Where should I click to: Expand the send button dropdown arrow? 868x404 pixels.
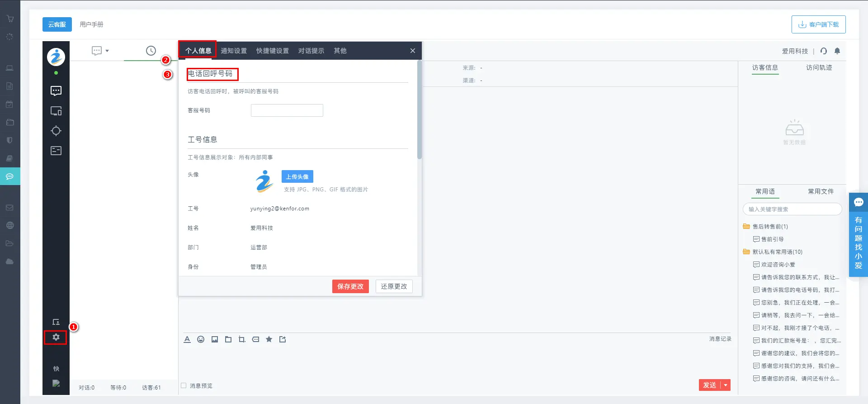click(x=726, y=385)
